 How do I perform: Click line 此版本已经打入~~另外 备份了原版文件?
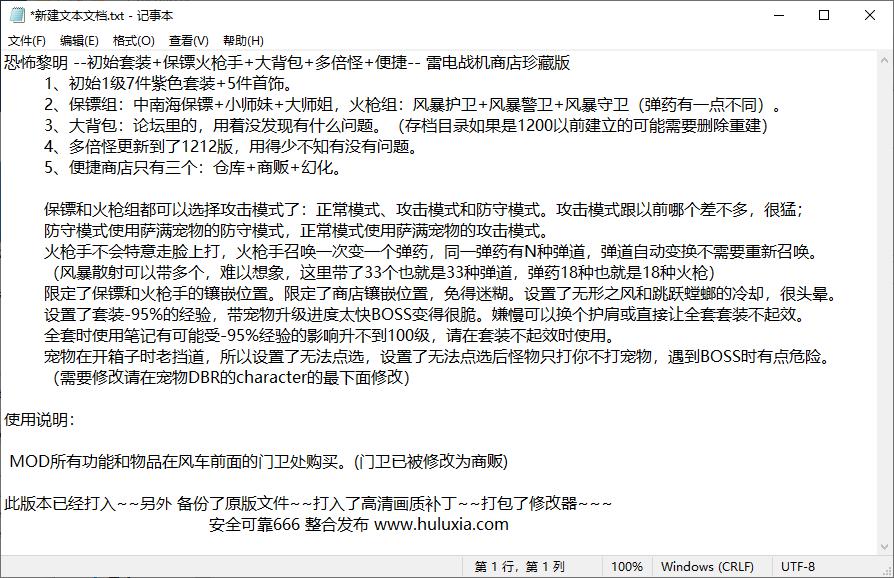pyautogui.click(x=308, y=503)
